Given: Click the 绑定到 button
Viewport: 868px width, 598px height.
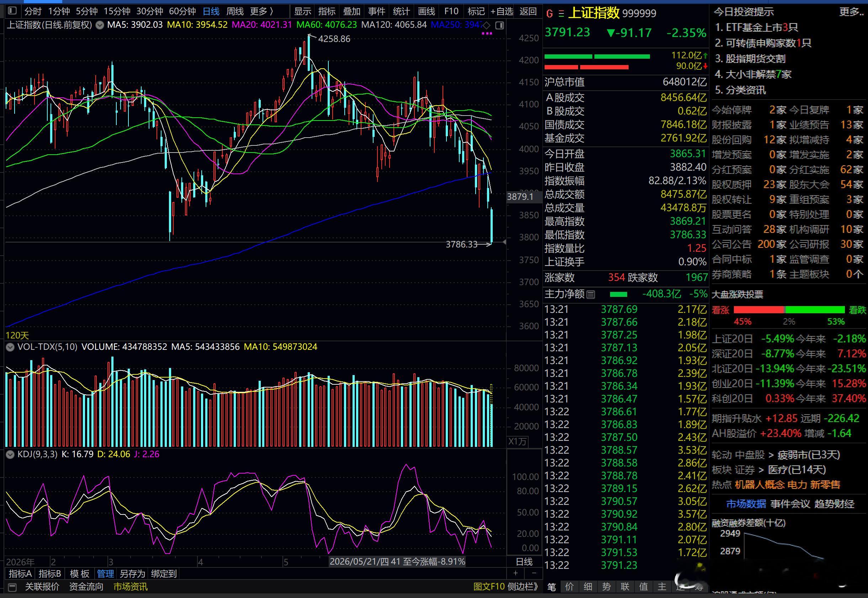Looking at the screenshot, I should 164,573.
